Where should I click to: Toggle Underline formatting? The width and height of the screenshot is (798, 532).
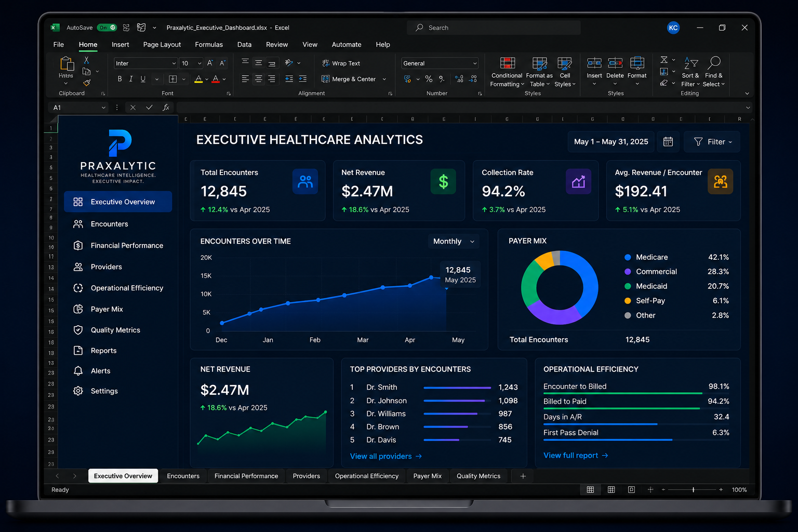tap(143, 79)
